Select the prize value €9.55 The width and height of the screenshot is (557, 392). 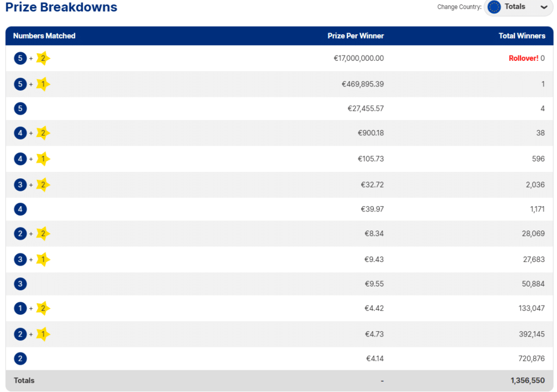pos(374,284)
